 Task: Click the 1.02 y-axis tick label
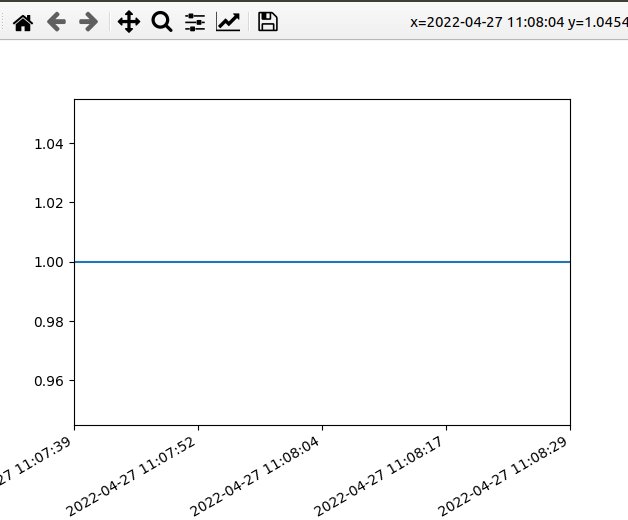[x=48, y=203]
